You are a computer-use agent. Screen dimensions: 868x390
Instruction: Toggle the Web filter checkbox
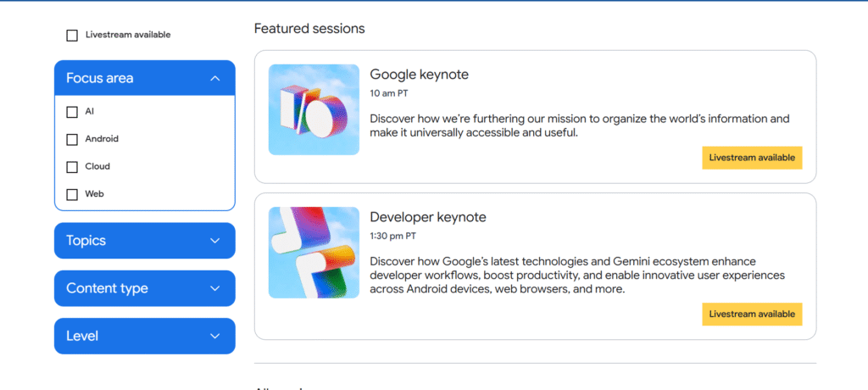point(72,194)
